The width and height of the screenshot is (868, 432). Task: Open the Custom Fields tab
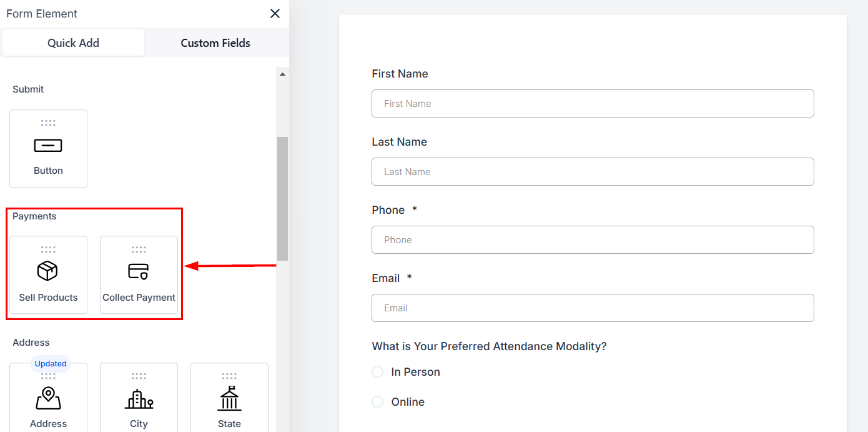point(215,43)
